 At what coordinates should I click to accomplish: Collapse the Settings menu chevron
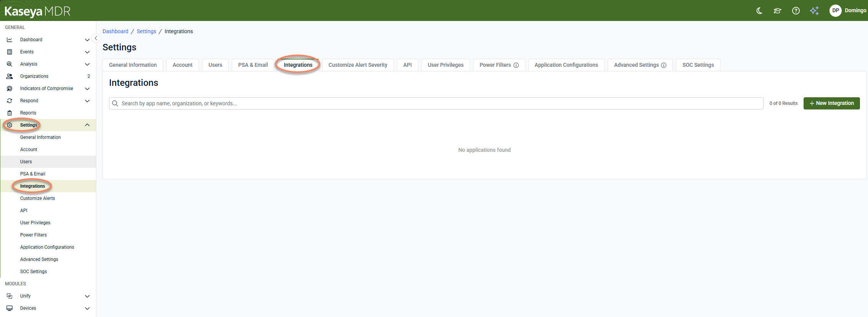(x=87, y=125)
